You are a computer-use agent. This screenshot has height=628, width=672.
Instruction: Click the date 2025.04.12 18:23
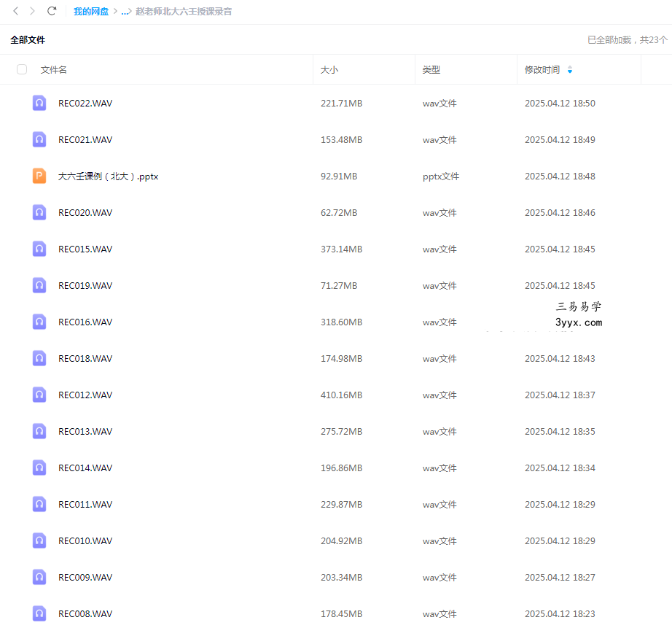pyautogui.click(x=560, y=614)
